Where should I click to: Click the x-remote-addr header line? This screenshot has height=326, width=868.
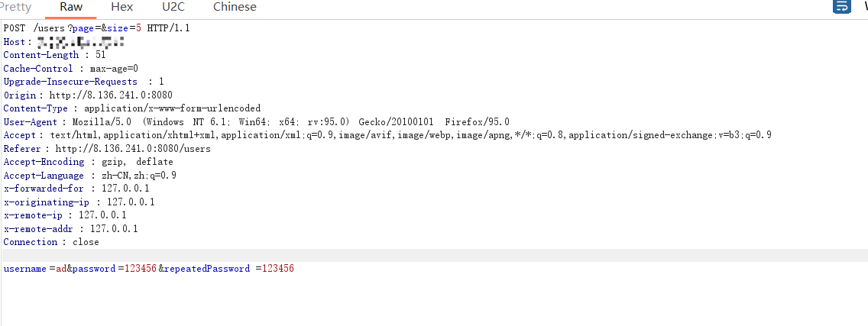tap(71, 228)
